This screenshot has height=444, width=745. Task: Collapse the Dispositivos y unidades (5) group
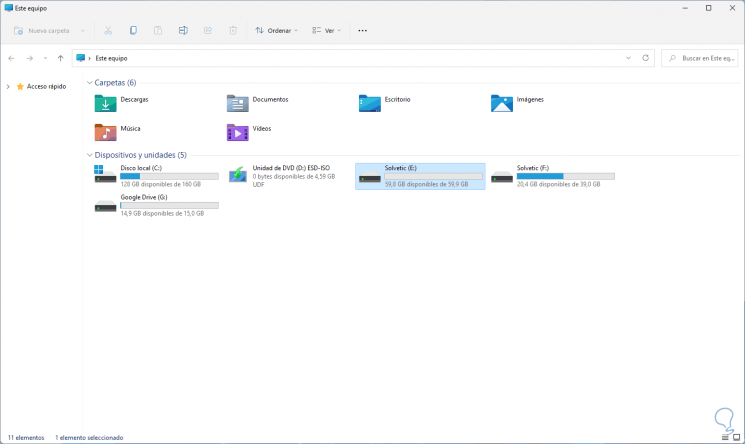(89, 155)
